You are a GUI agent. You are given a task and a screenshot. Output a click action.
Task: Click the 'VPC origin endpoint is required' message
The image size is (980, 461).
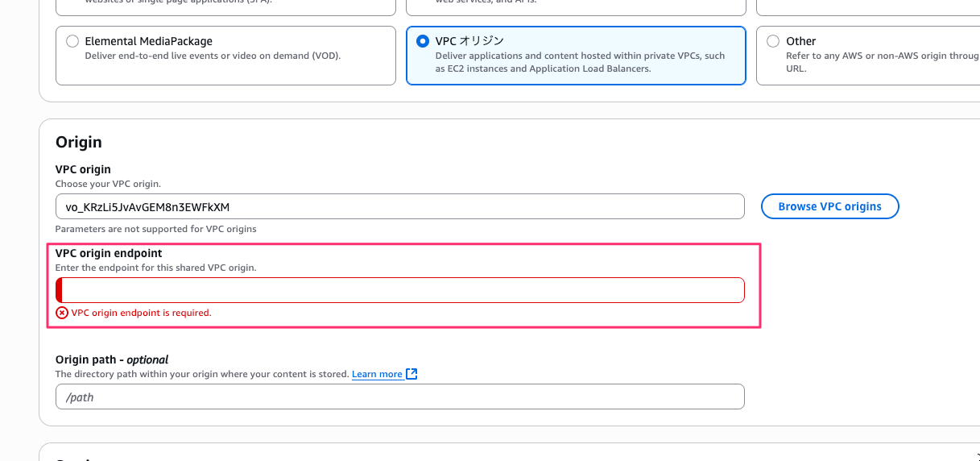[141, 313]
